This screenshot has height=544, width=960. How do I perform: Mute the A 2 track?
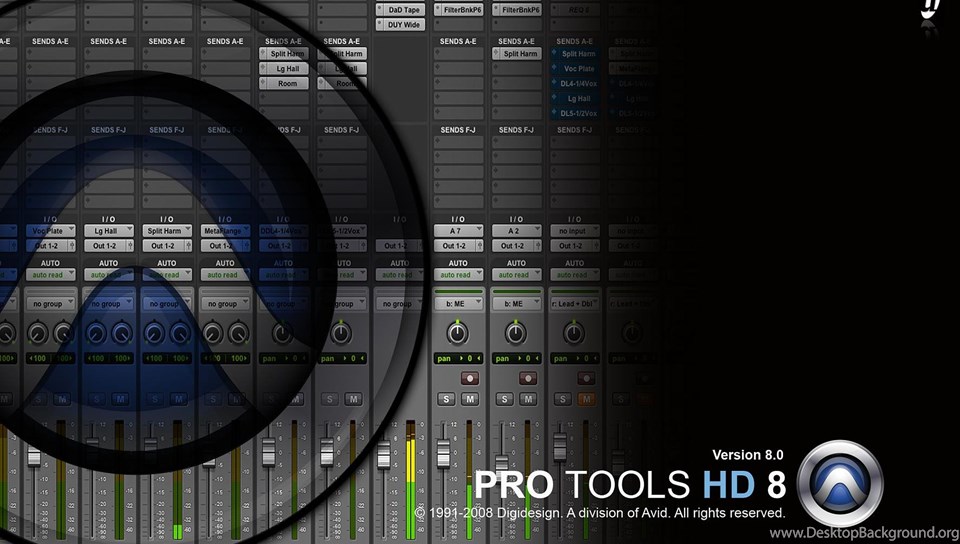(x=528, y=399)
